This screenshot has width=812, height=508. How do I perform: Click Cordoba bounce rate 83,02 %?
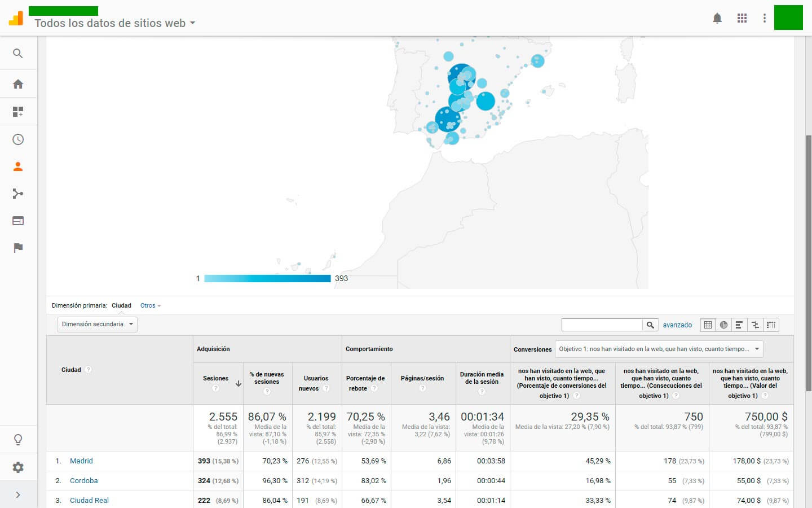(374, 481)
